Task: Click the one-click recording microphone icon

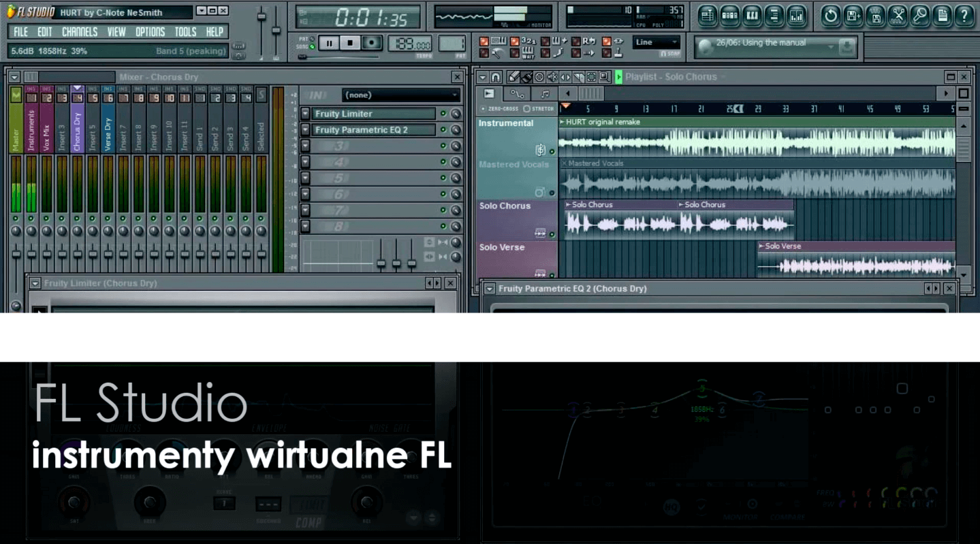Action: (920, 16)
